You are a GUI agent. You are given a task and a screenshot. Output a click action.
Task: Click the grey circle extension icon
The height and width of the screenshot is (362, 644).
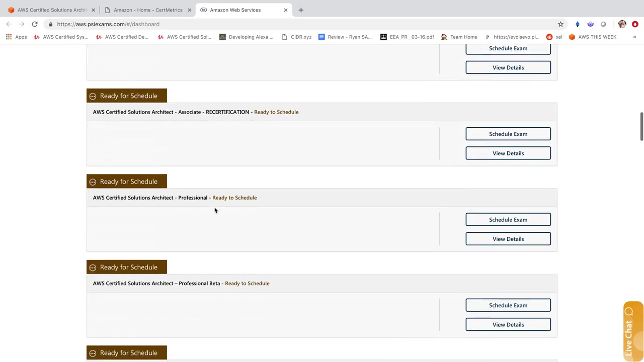point(603,24)
